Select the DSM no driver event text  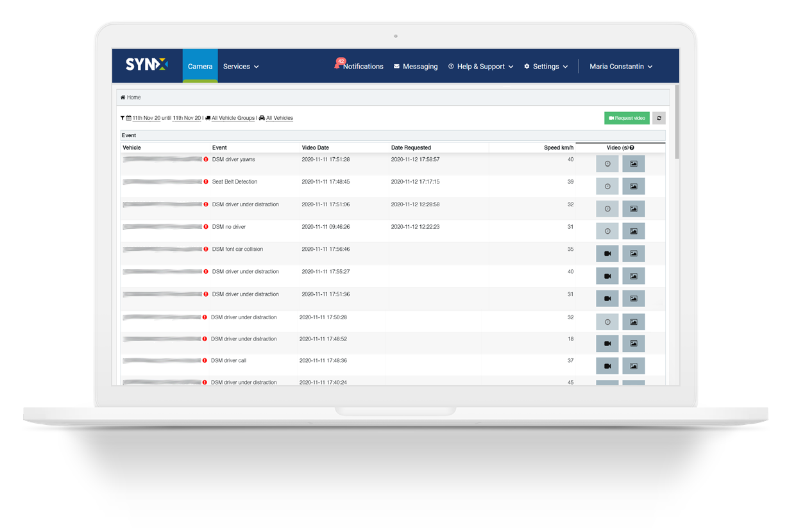point(229,227)
